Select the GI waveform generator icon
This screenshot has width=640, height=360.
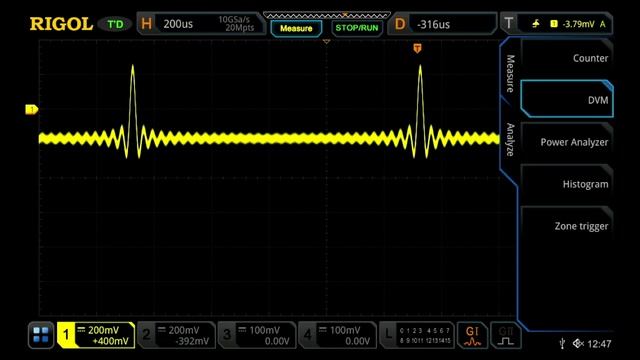[x=472, y=335]
